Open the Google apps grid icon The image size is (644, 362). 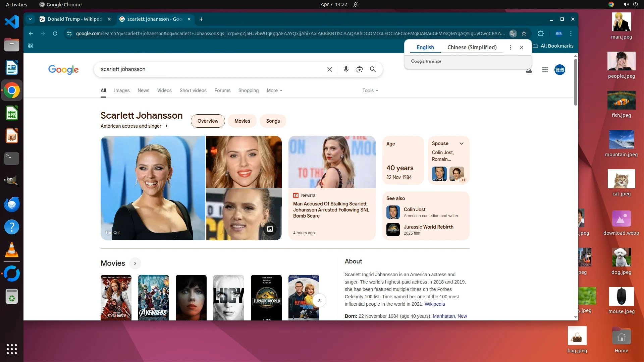545,70
